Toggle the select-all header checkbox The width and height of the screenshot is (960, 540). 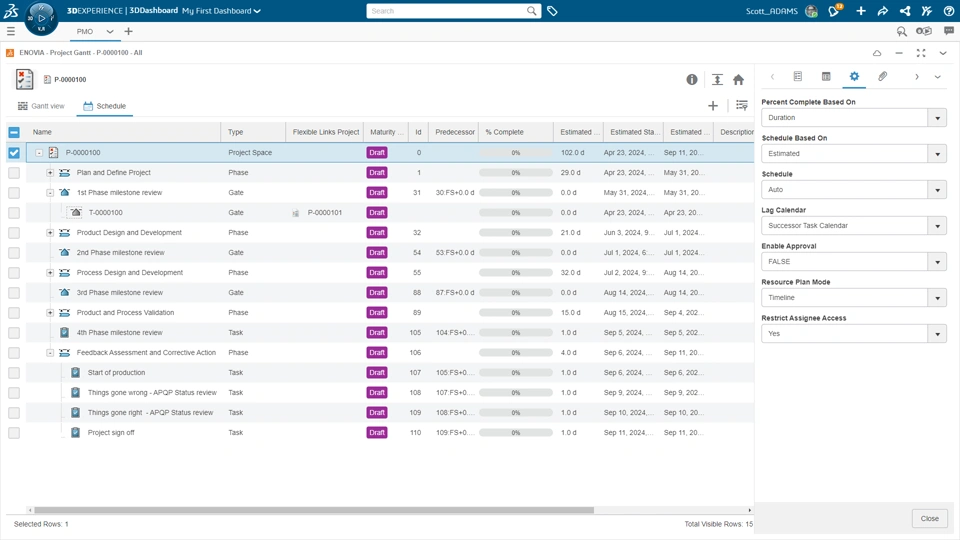[14, 132]
